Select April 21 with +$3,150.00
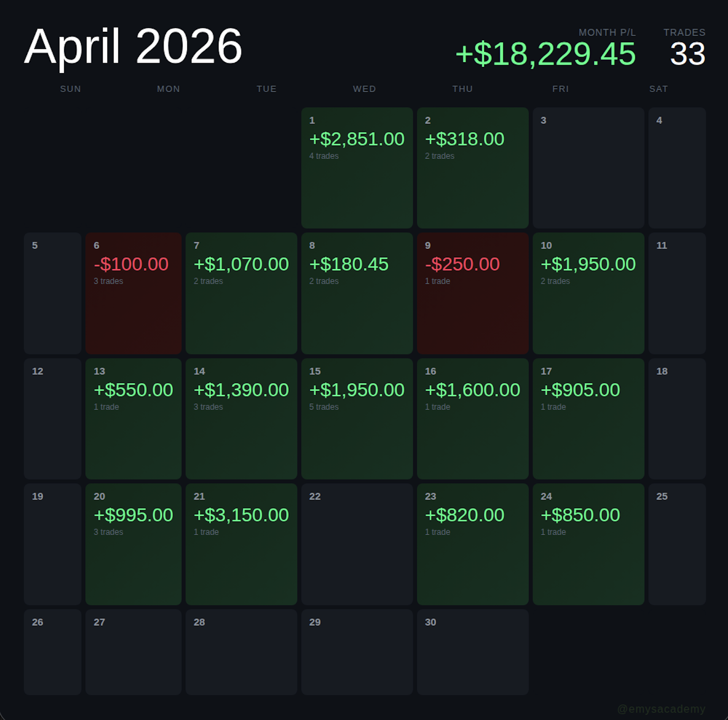This screenshot has width=728, height=720. pos(241,544)
